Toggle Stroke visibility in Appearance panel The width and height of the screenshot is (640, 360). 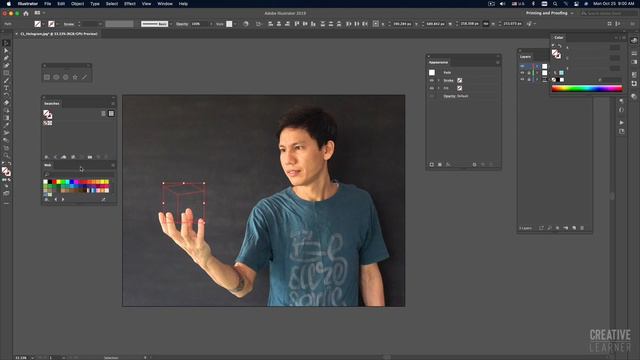pyautogui.click(x=431, y=80)
